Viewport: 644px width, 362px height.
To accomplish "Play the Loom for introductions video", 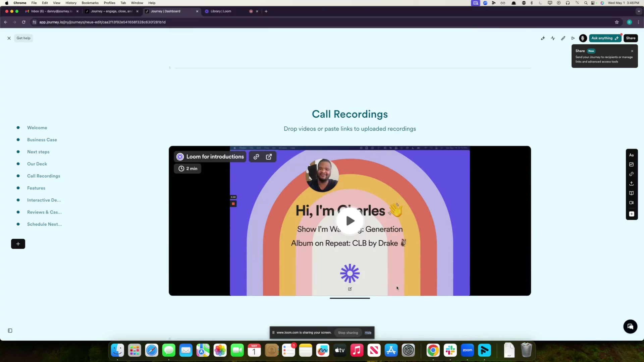I will click(x=350, y=221).
